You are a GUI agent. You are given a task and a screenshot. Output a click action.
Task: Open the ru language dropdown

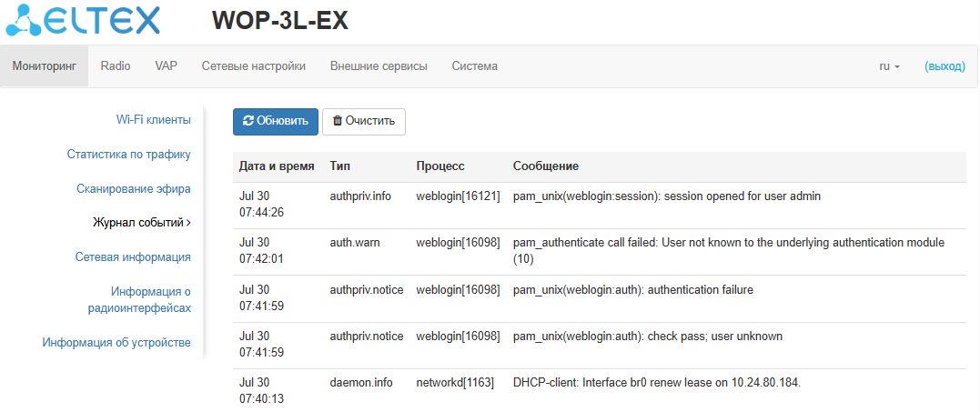click(x=889, y=66)
